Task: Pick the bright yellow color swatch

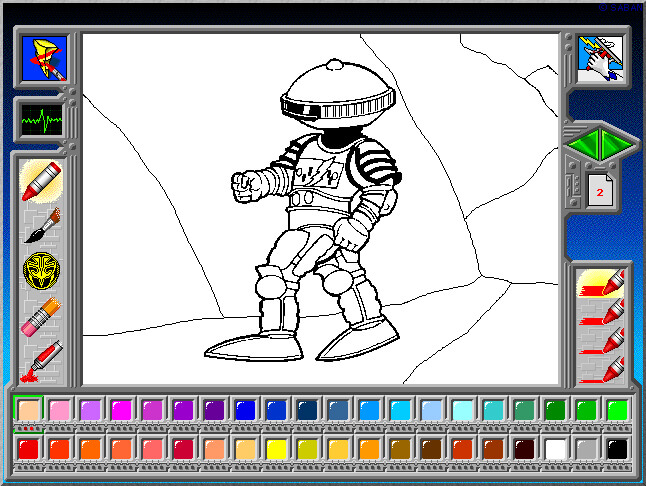Action: pos(276,449)
